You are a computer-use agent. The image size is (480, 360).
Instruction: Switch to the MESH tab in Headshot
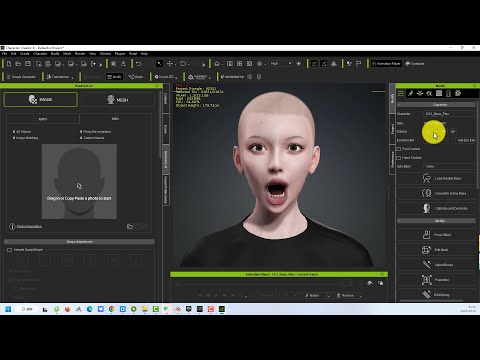tap(118, 100)
